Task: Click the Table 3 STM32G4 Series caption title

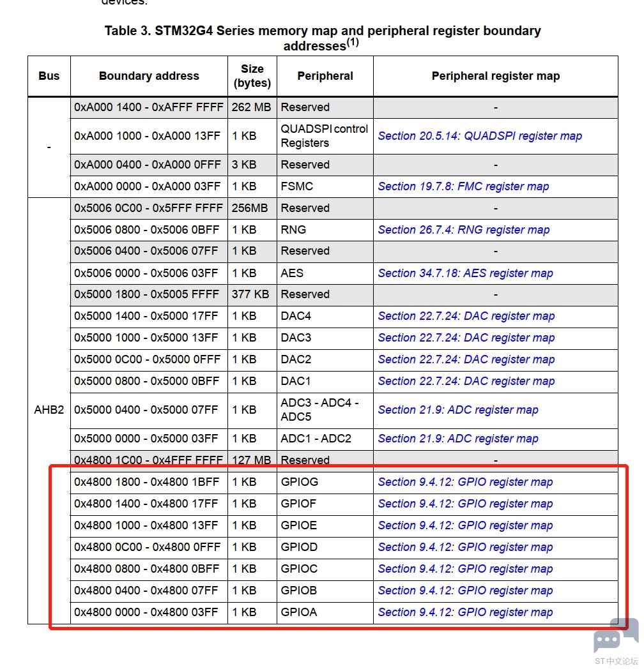Action: [x=323, y=38]
